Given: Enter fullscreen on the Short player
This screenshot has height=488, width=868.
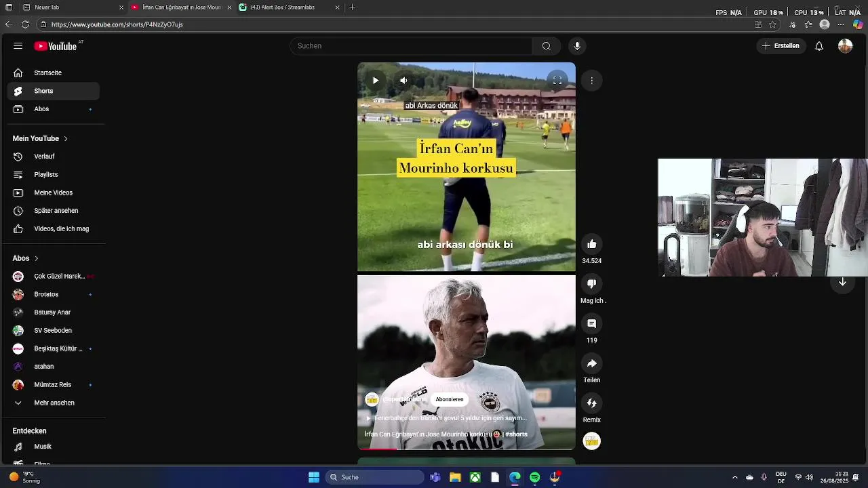Looking at the screenshot, I should coord(557,81).
